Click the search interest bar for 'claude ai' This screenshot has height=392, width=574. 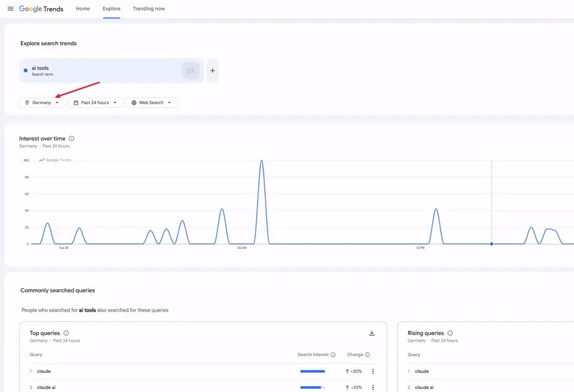point(313,387)
